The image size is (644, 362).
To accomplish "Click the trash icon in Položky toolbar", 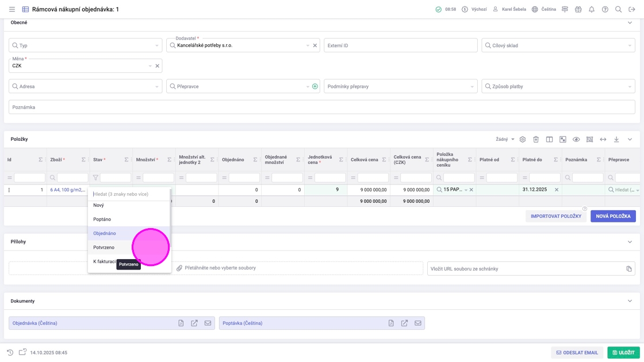I will pyautogui.click(x=536, y=140).
